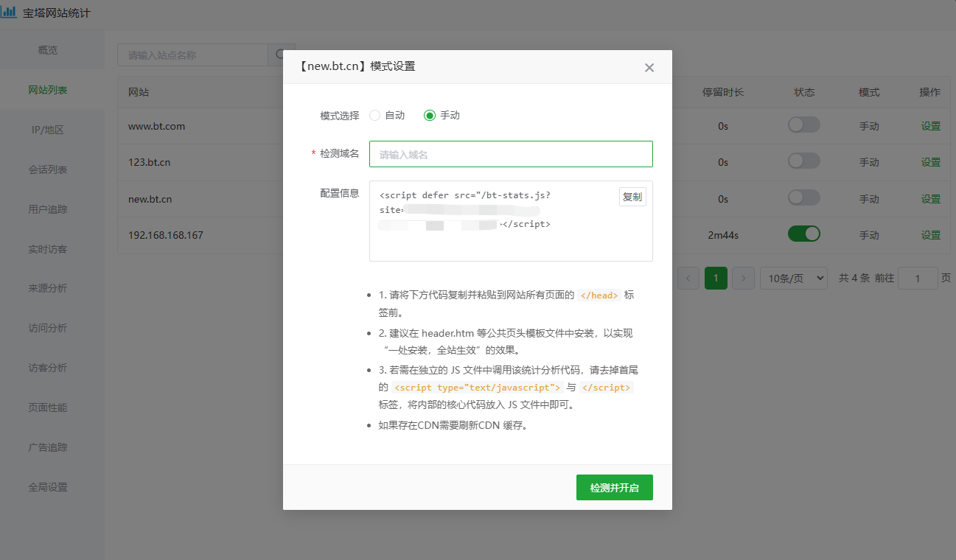This screenshot has height=560, width=956.
Task: Open 会话列表 sidebar menu
Action: coord(48,169)
